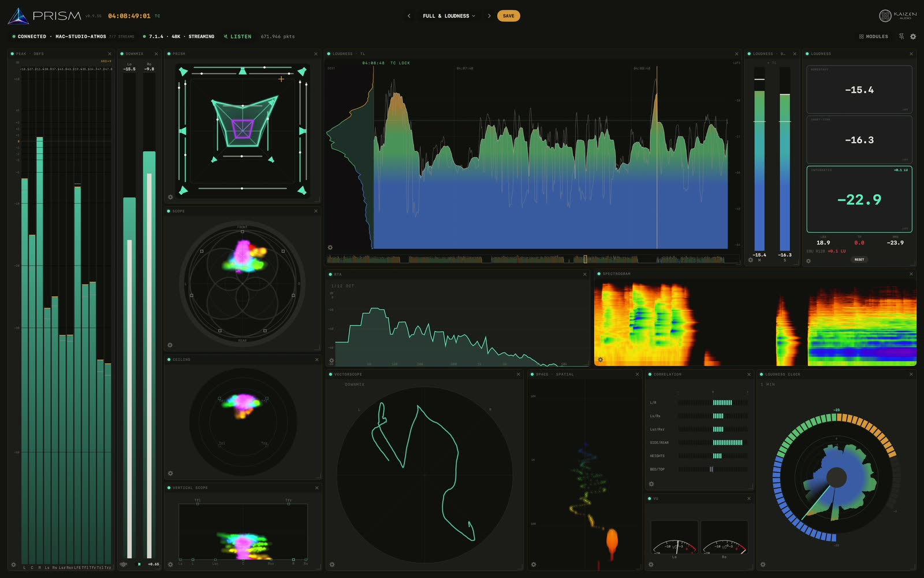Click the PRISM logo icon
The height and width of the screenshot is (578, 924).
(x=18, y=16)
